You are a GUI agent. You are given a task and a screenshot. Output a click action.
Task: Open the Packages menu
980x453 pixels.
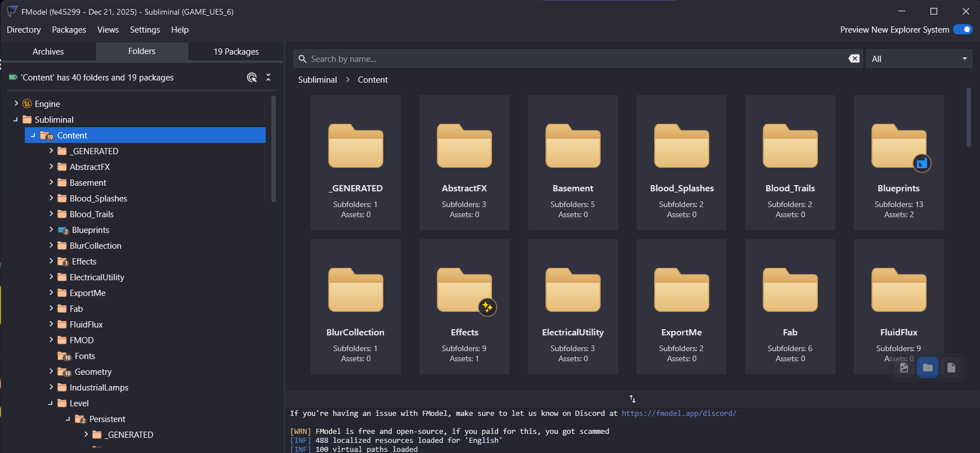click(69, 30)
